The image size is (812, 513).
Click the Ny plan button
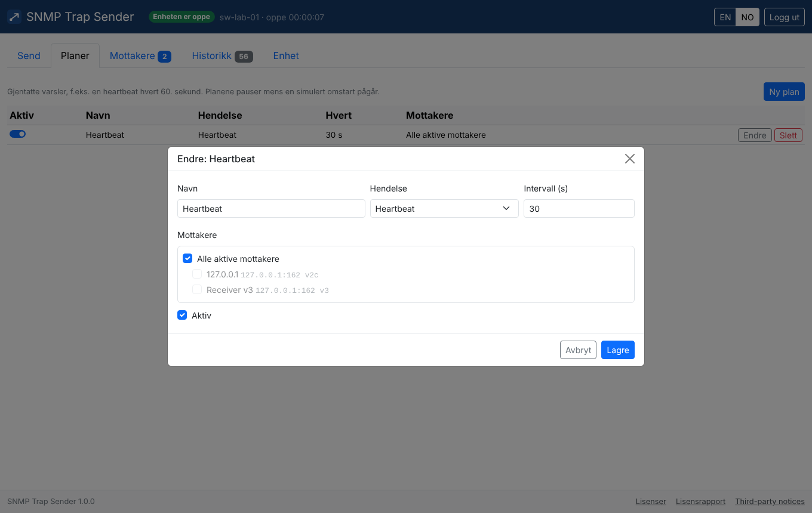point(784,92)
